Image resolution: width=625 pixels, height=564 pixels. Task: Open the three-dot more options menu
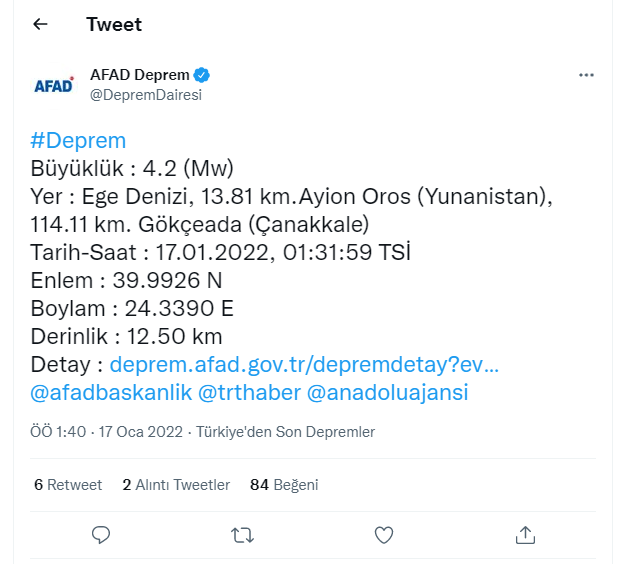[587, 75]
